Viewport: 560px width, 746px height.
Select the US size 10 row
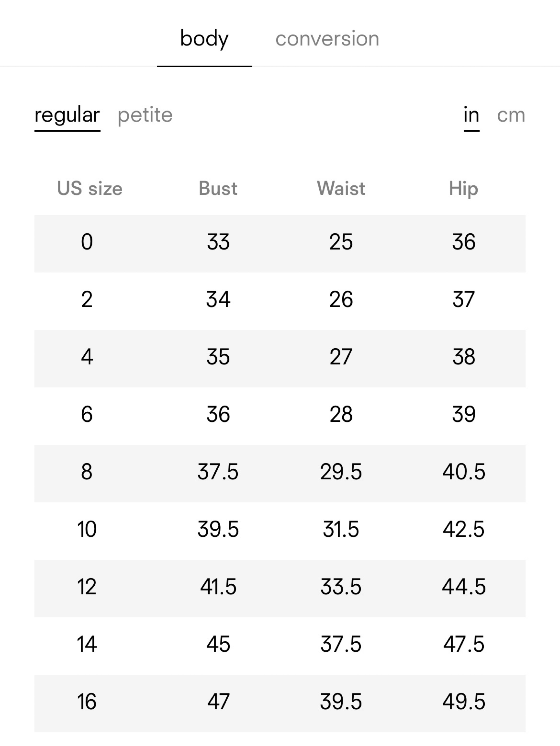pos(280,531)
